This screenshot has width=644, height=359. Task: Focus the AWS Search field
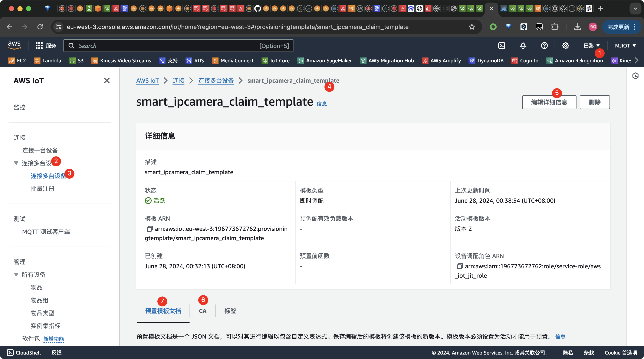tap(178, 46)
